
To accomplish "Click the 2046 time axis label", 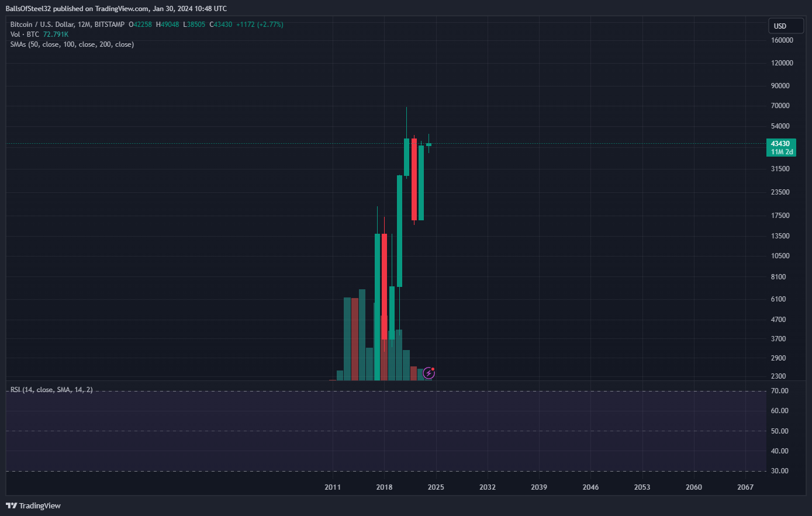I will pos(590,487).
